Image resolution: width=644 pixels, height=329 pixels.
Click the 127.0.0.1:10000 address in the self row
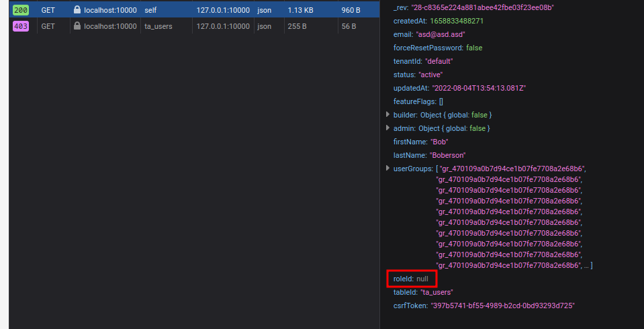click(x=223, y=10)
